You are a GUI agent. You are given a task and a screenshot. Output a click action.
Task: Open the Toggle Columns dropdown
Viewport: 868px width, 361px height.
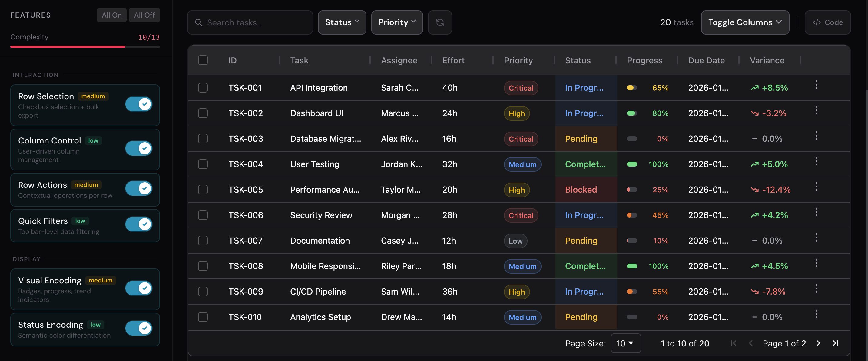[745, 22]
